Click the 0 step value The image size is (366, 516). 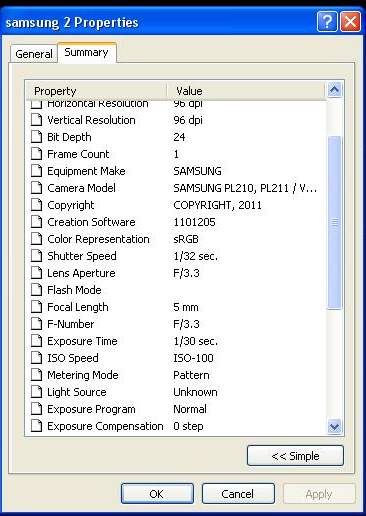pos(188,426)
